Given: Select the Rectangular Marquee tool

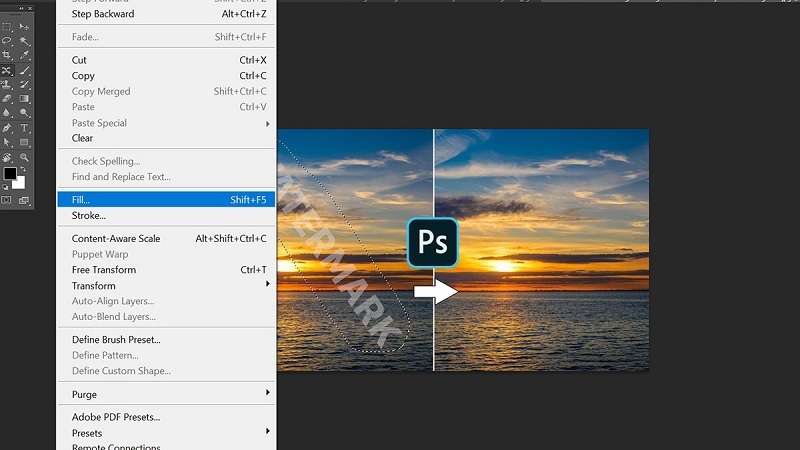Looking at the screenshot, I should (x=7, y=26).
